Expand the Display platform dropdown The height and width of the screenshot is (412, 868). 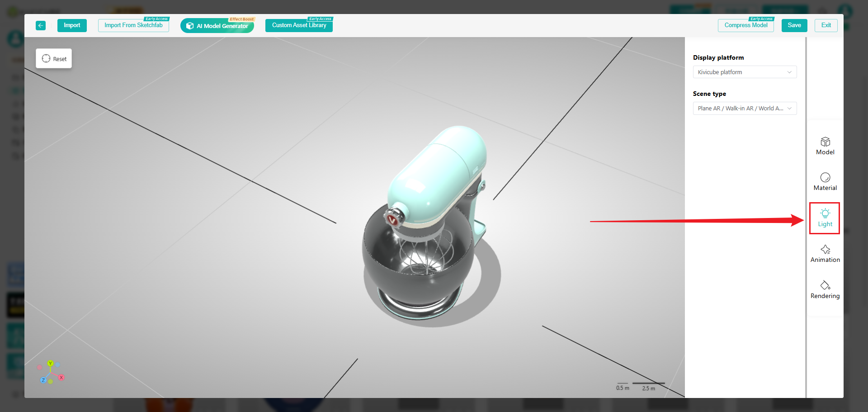[x=745, y=72]
